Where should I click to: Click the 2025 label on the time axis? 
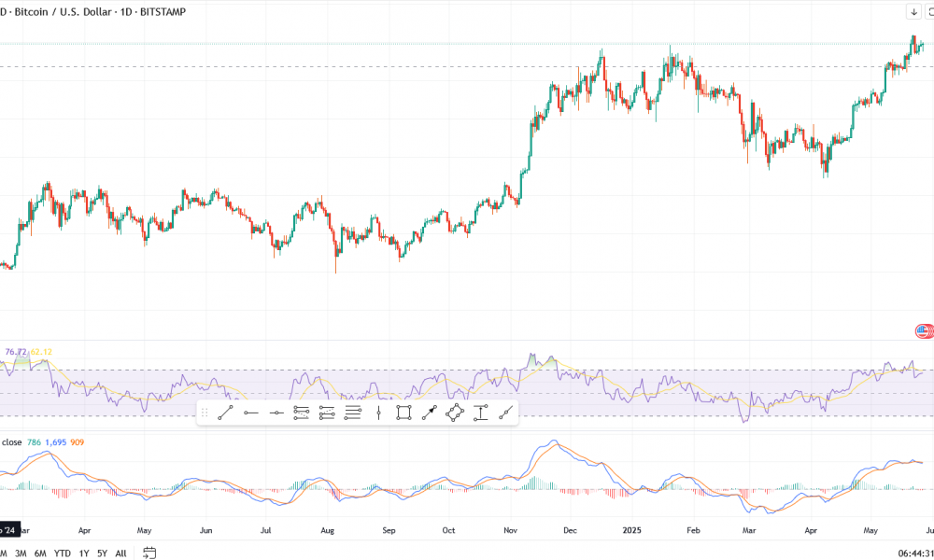[631, 529]
